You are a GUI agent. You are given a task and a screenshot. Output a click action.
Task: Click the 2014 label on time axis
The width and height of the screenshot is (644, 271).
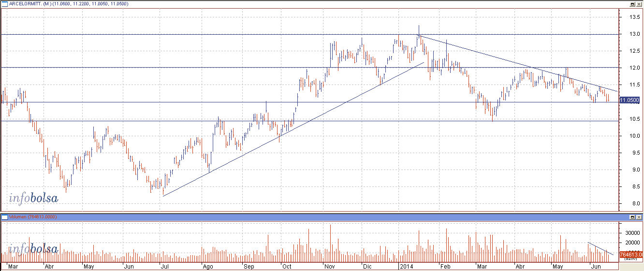point(404,266)
